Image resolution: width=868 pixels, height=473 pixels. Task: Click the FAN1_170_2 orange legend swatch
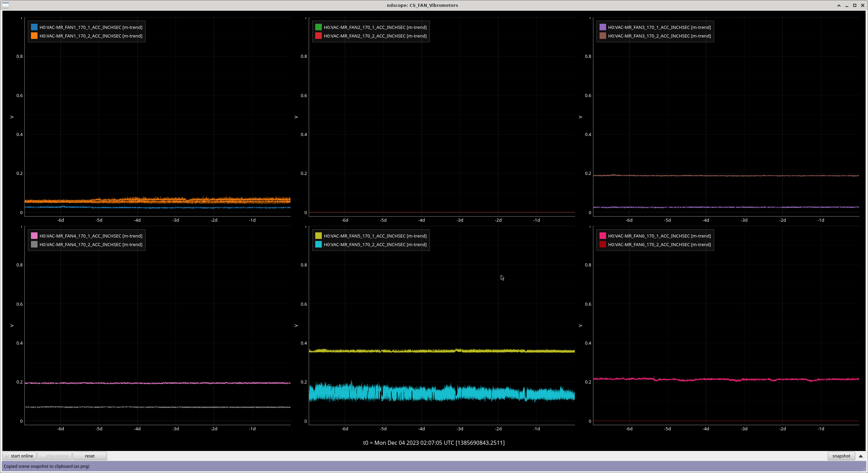click(x=34, y=36)
